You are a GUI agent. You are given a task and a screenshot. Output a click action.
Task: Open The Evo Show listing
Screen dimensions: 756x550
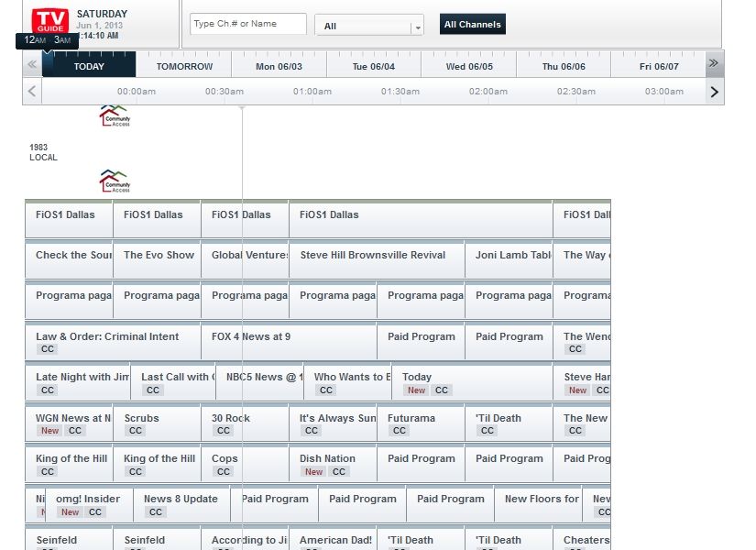[x=157, y=260]
